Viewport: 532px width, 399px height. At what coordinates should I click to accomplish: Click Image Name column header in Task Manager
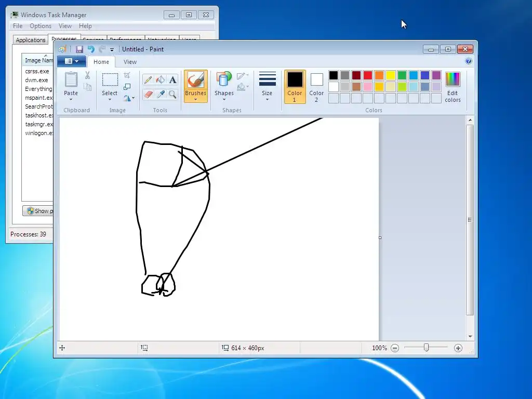(38, 60)
